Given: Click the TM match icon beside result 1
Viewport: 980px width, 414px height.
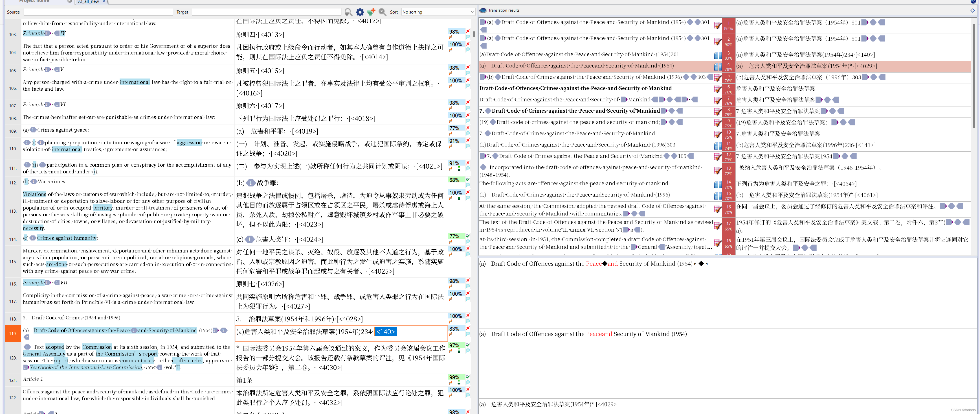Looking at the screenshot, I should (718, 25).
